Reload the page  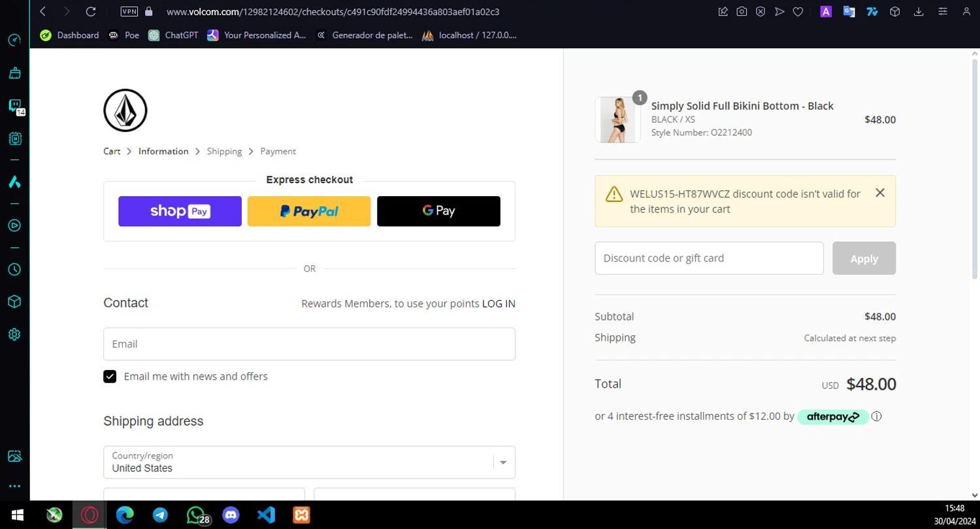91,11
